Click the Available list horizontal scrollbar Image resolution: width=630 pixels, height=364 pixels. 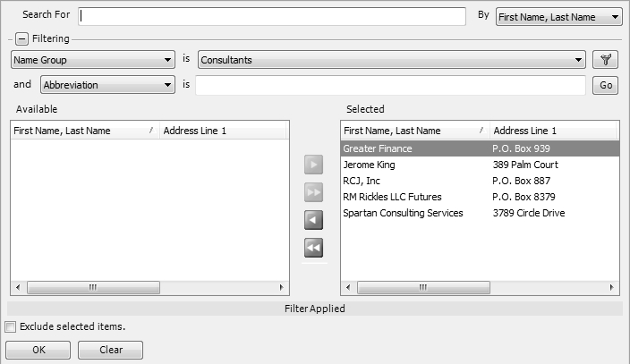(x=149, y=288)
